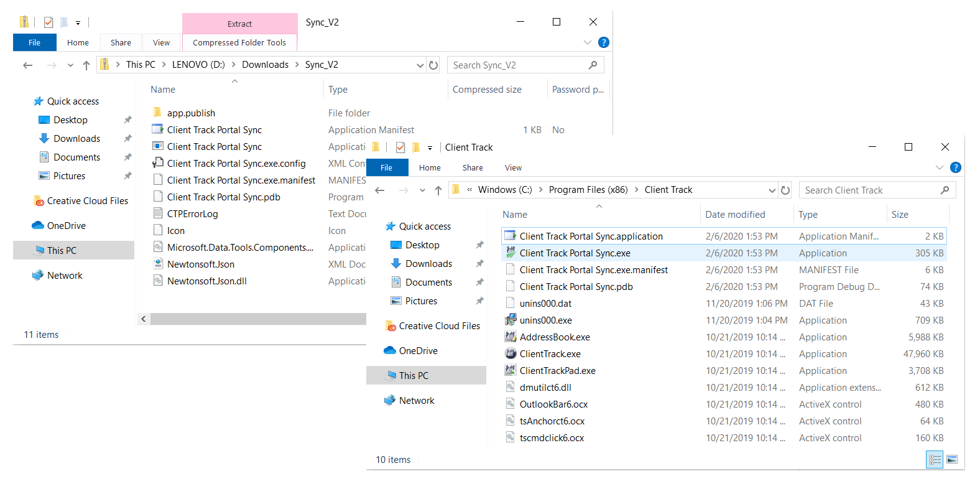Open Pictures in Client Track sidebar
980x481 pixels.
421,301
